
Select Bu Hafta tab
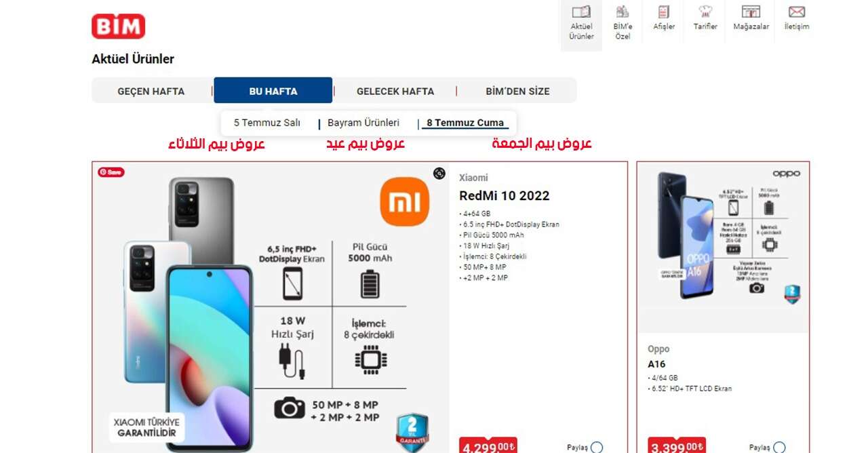pos(273,90)
